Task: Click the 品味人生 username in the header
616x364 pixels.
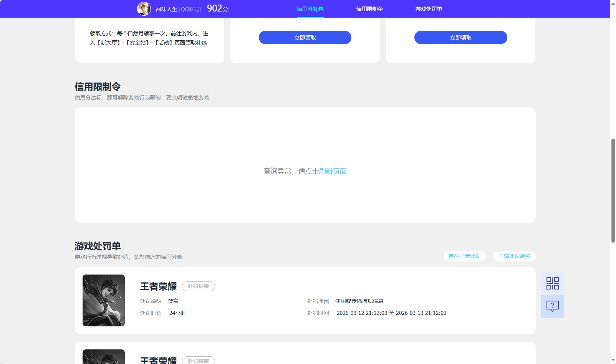Action: pos(167,9)
